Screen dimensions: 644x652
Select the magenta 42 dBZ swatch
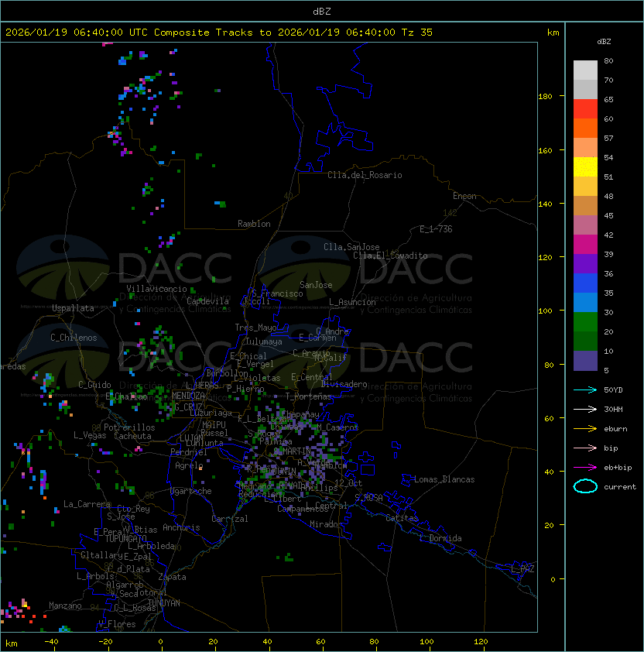[585, 244]
